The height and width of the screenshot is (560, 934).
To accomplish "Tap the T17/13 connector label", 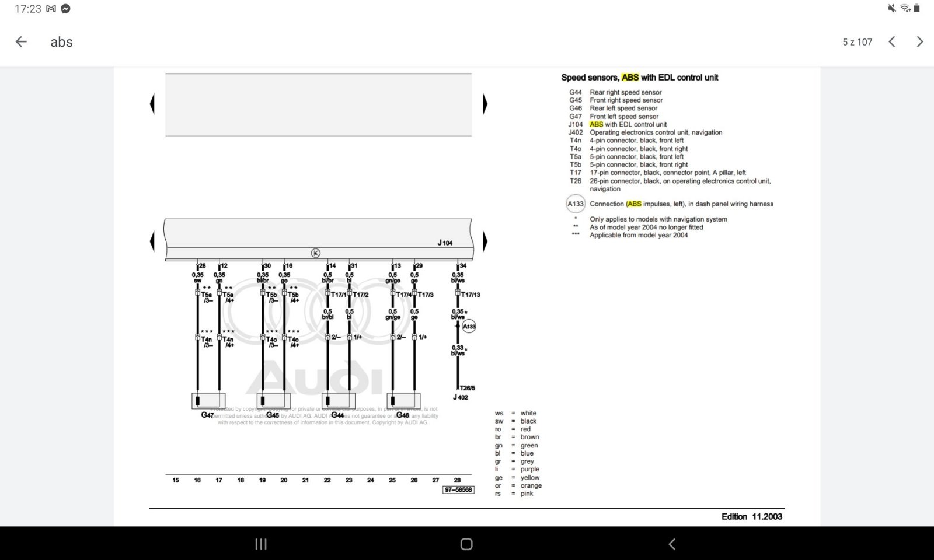I will [471, 295].
